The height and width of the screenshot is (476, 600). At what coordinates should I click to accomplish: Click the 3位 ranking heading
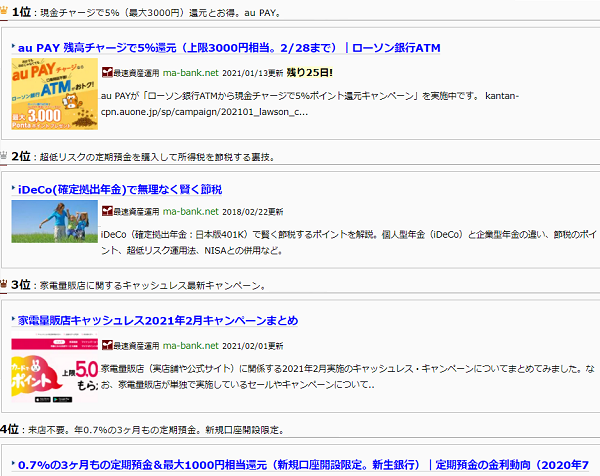(139, 285)
